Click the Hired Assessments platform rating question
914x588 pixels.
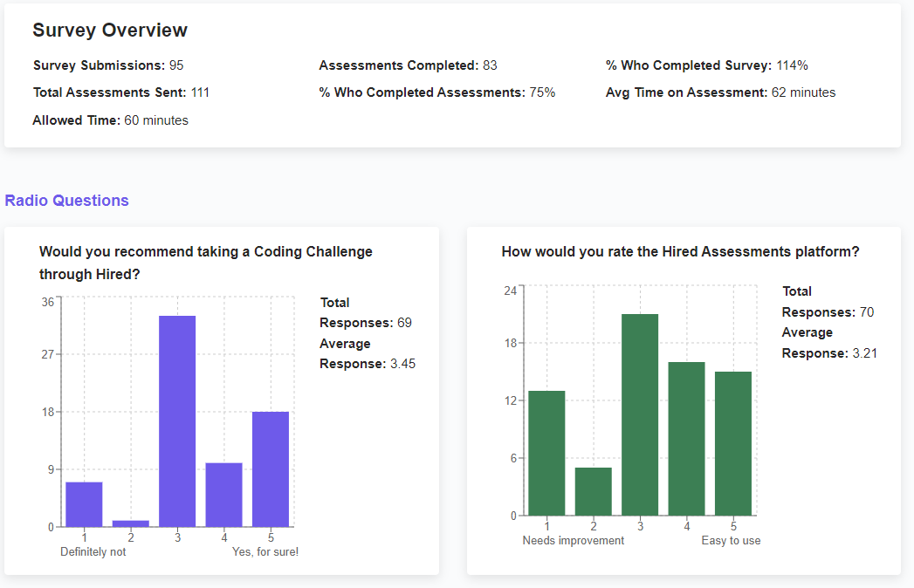click(x=680, y=252)
